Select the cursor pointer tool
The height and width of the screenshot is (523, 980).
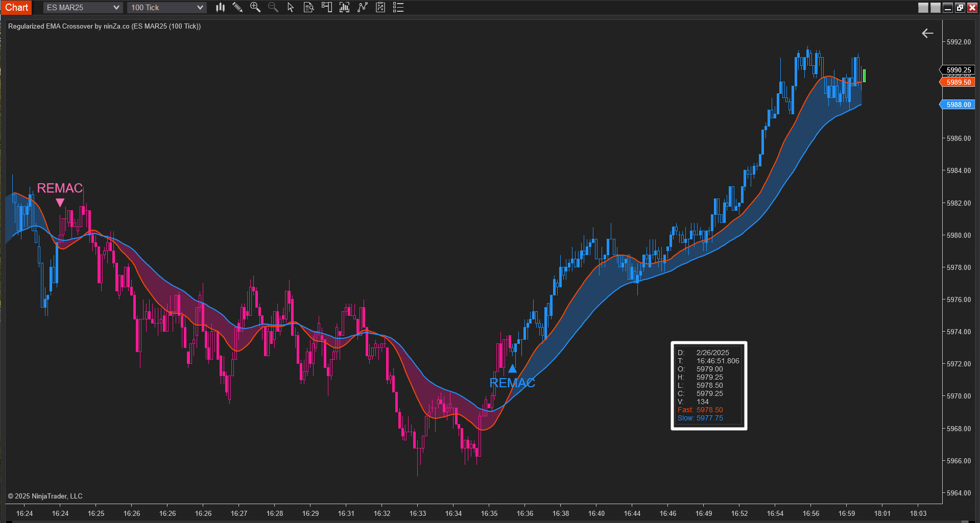click(291, 7)
